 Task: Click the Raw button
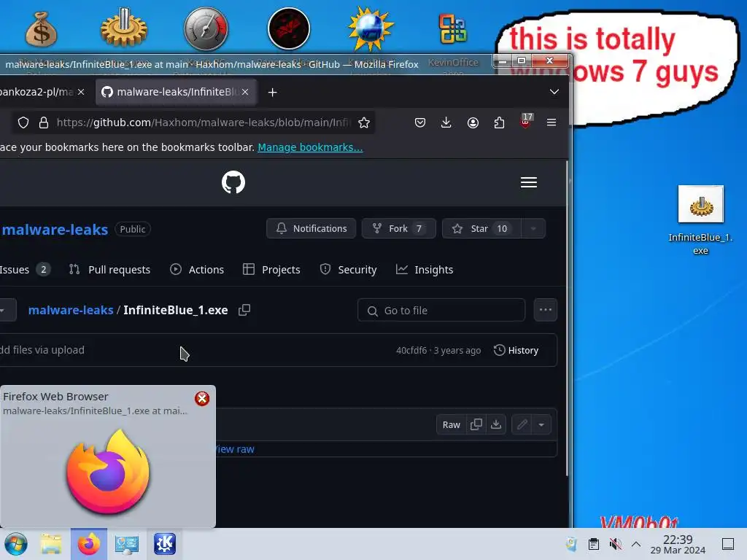tap(451, 424)
